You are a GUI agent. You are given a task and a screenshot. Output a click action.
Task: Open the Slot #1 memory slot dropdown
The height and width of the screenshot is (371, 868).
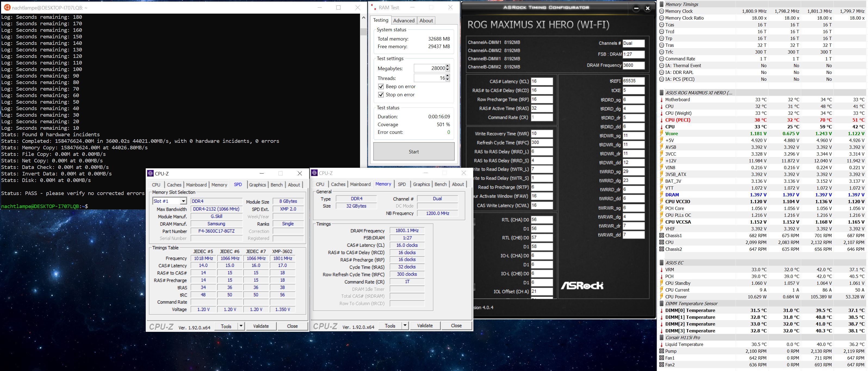(x=183, y=201)
